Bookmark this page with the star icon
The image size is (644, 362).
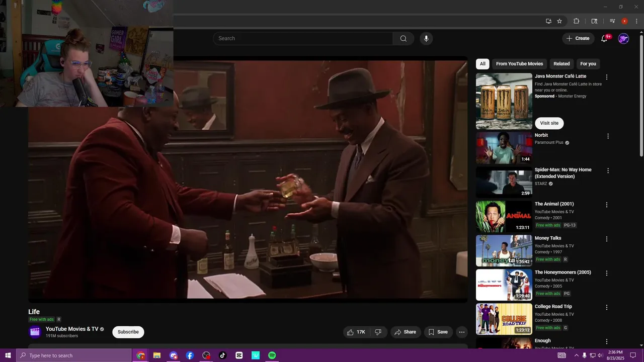(x=559, y=21)
